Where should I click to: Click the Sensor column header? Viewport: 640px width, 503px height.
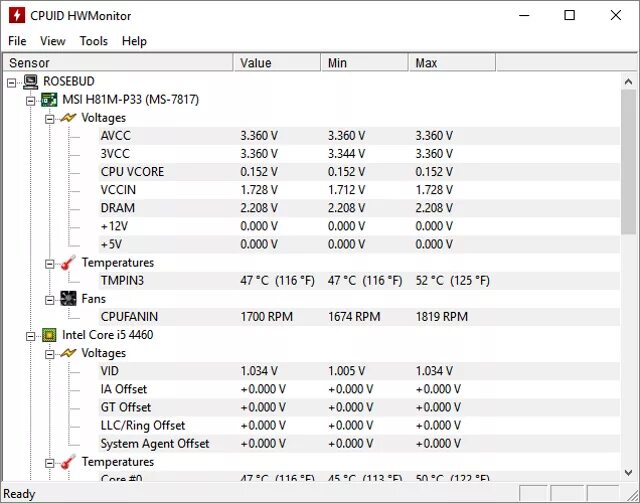point(118,63)
